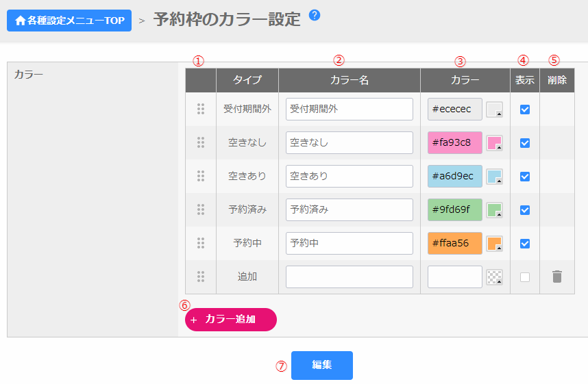Delete the 追加 row with trash icon
The image size is (588, 384).
click(x=557, y=277)
